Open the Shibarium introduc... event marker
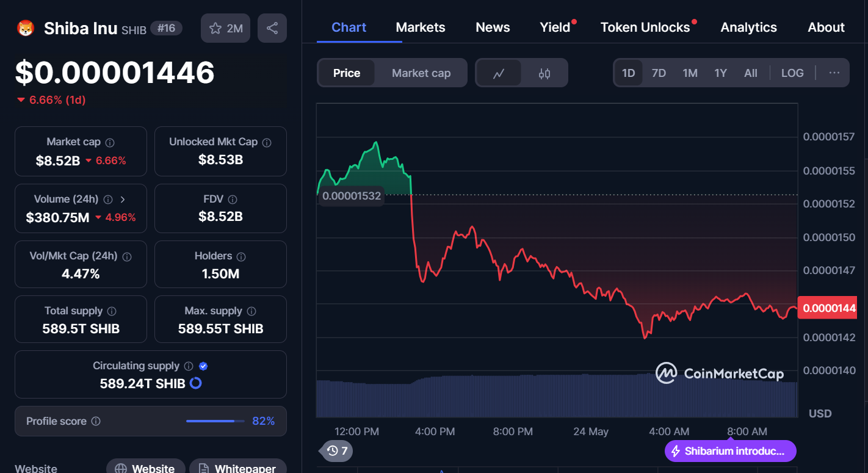Viewport: 868px width, 473px height. pos(731,452)
